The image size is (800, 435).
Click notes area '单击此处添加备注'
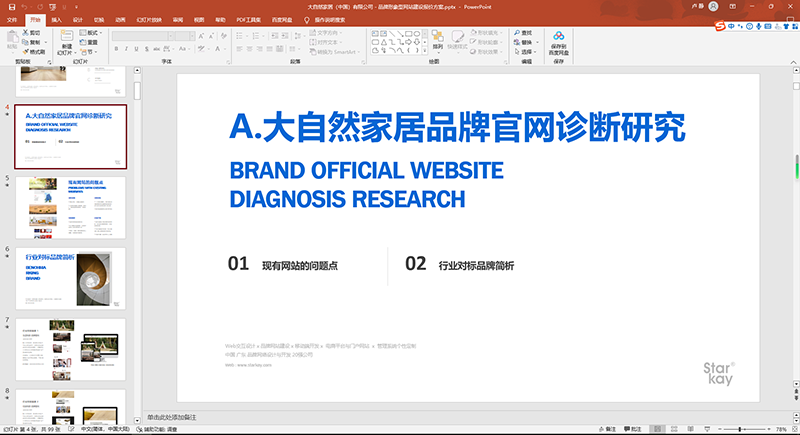coord(172,418)
